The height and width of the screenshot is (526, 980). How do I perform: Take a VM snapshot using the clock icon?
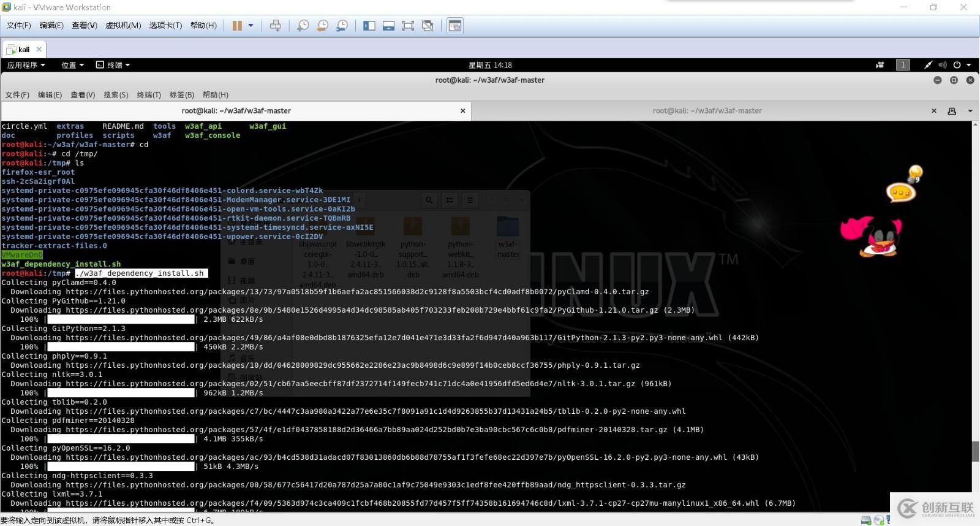(x=303, y=26)
